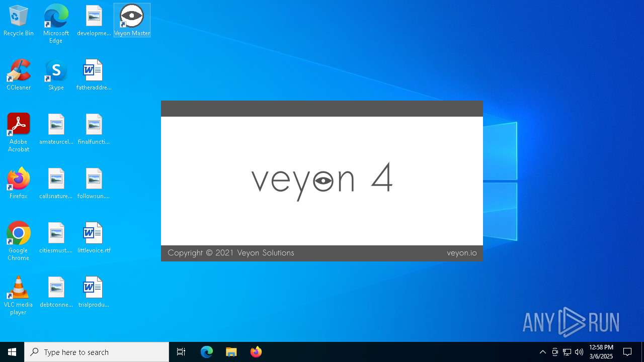644x362 pixels.
Task: Select the Adobe Acrobat desktop shortcut
Action: point(19,133)
